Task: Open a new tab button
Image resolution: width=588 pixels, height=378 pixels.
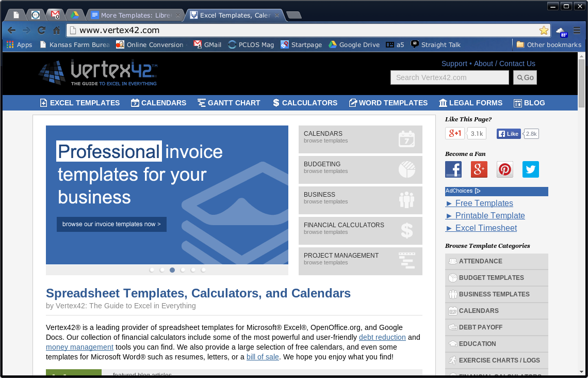Action: click(x=293, y=15)
